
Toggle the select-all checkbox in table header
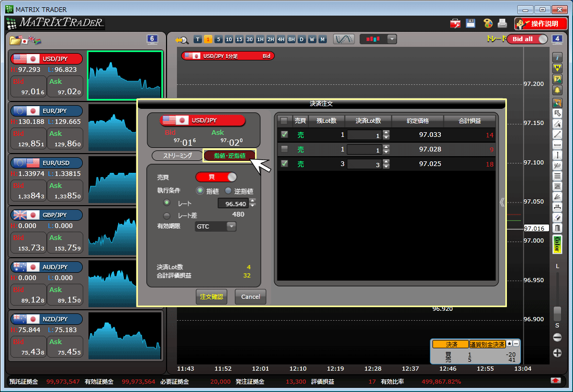(284, 120)
